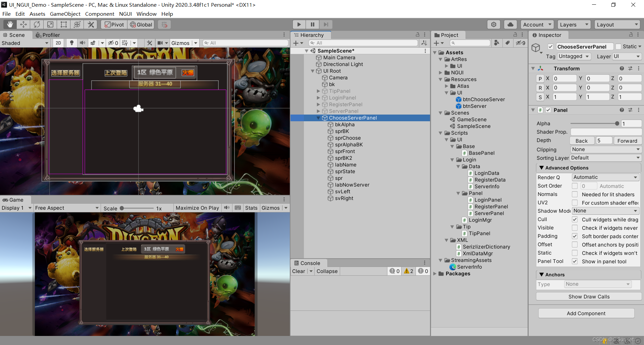Enable Normals needed for lit shaders

pyautogui.click(x=575, y=194)
